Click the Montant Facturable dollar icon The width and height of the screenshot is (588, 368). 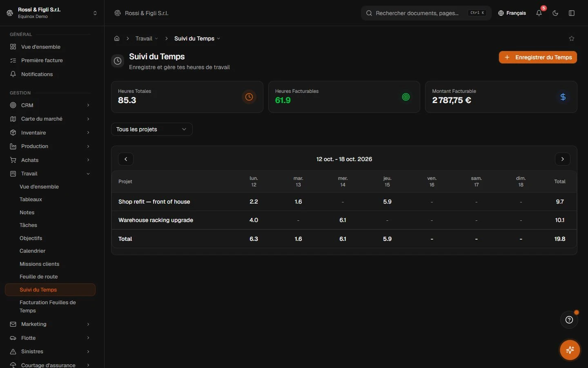[x=563, y=97]
